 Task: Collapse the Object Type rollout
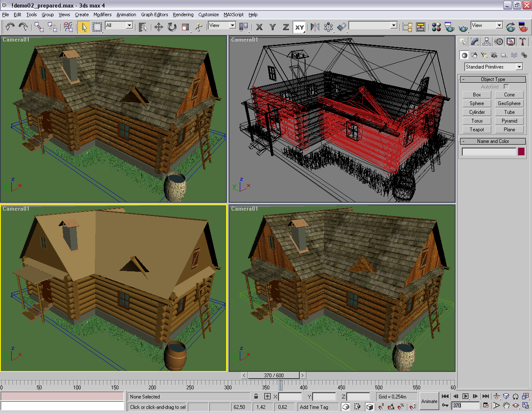[493, 79]
